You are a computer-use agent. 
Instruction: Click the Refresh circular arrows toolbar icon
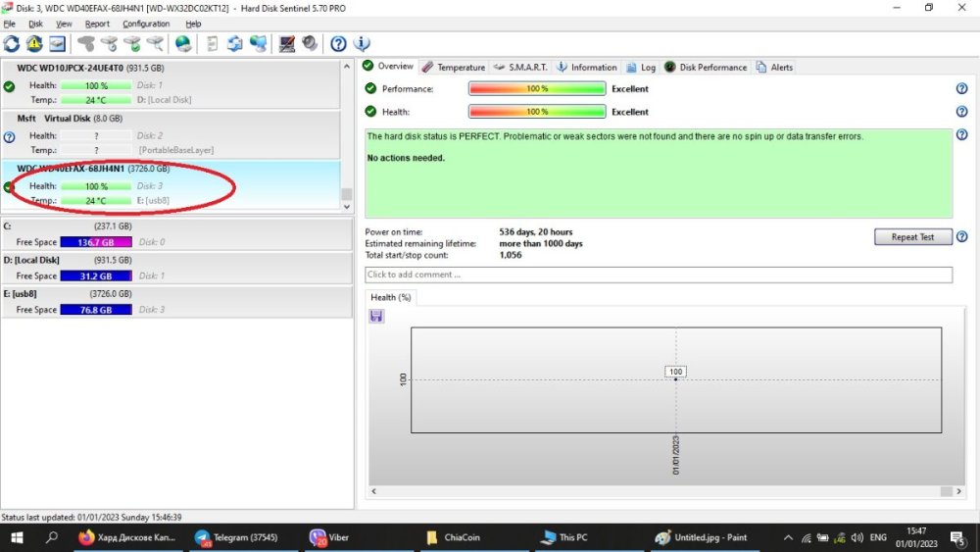(12, 44)
